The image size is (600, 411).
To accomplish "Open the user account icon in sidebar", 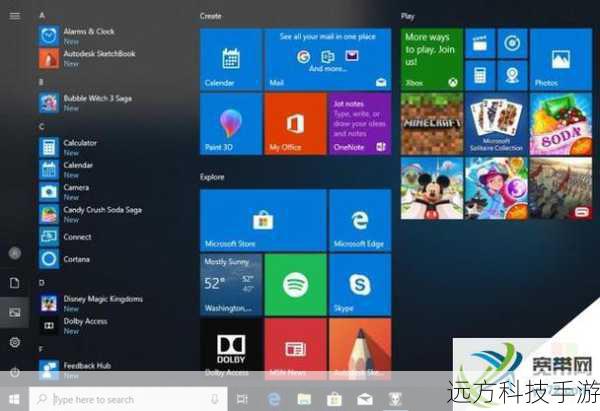I will tap(15, 253).
